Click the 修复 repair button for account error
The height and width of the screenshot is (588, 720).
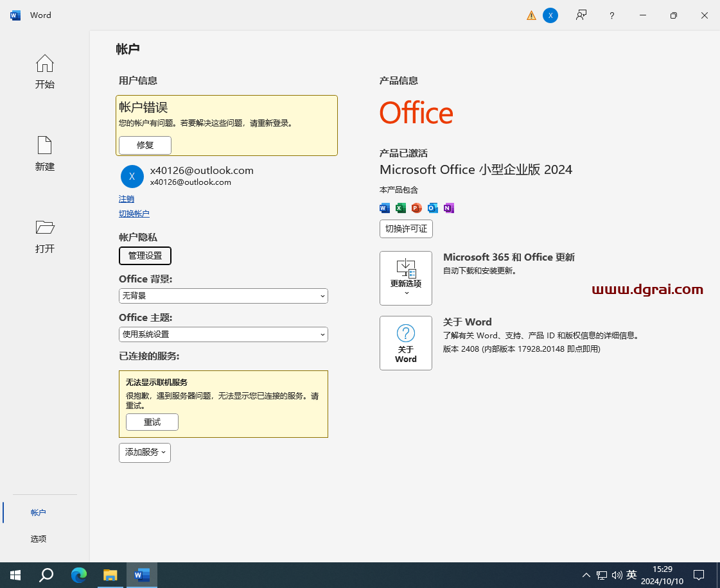(145, 145)
